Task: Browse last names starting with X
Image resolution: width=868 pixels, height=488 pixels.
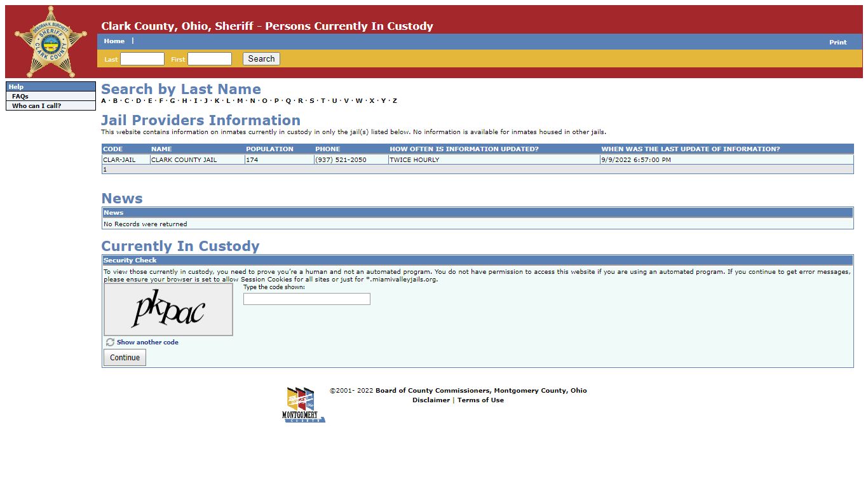Action: [x=372, y=100]
